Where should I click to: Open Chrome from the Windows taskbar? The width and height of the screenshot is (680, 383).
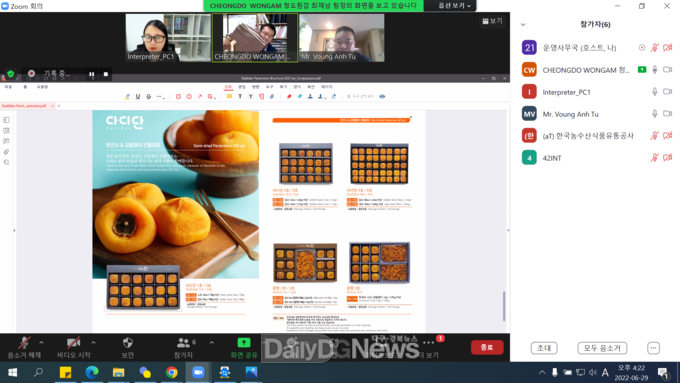point(171,373)
